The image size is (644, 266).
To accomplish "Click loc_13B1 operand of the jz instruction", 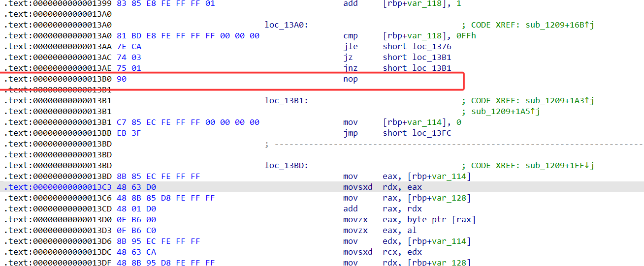I will pyautogui.click(x=432, y=57).
